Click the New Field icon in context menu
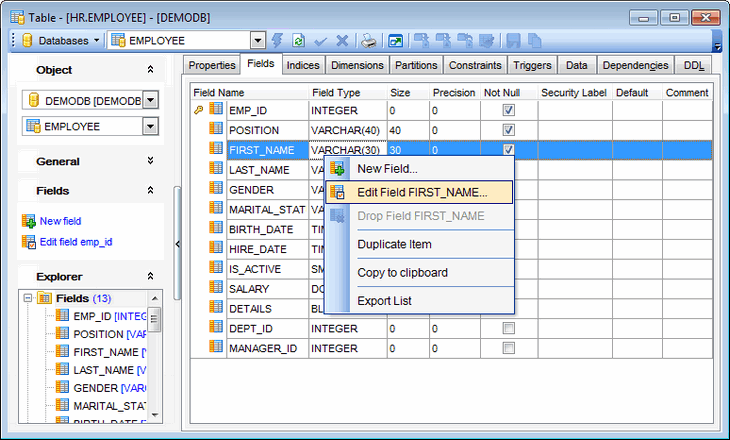This screenshot has width=730, height=440. 337,169
